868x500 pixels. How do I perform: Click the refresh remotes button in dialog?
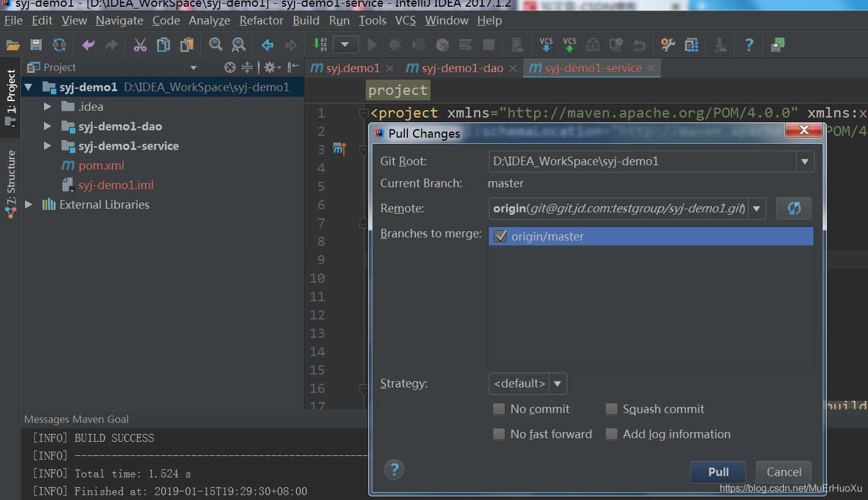point(794,208)
